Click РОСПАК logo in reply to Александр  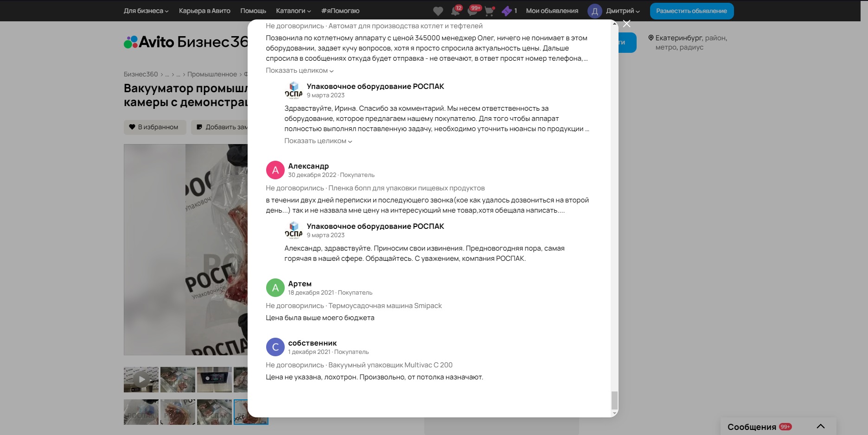point(294,230)
